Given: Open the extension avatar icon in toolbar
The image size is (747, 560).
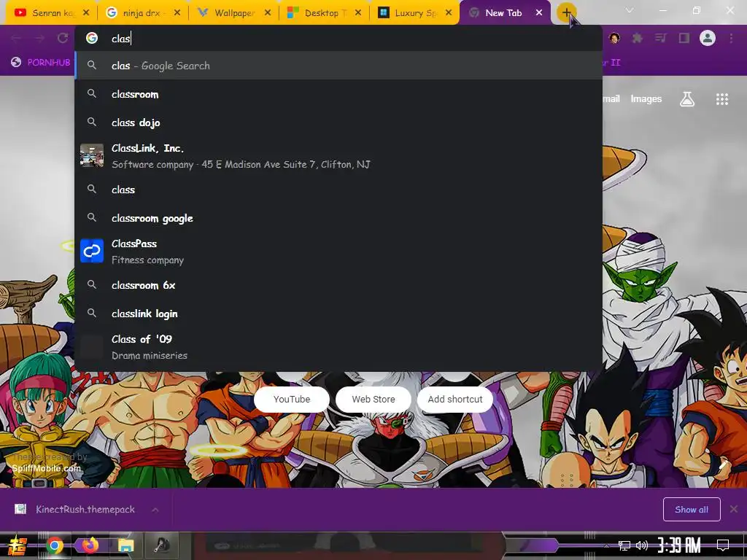Looking at the screenshot, I should (x=614, y=38).
